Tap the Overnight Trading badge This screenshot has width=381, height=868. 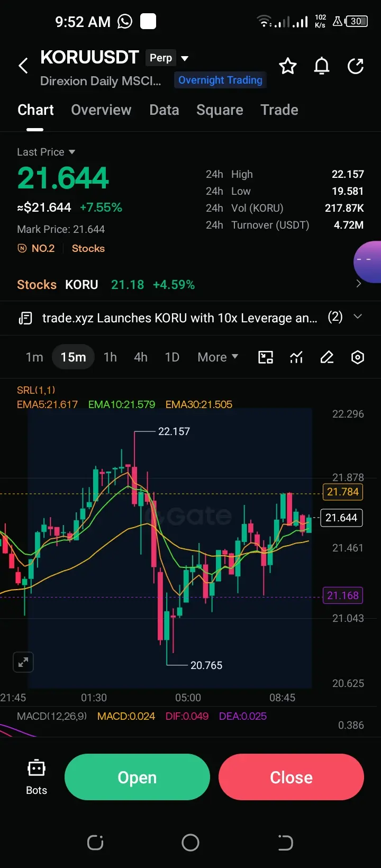220,80
